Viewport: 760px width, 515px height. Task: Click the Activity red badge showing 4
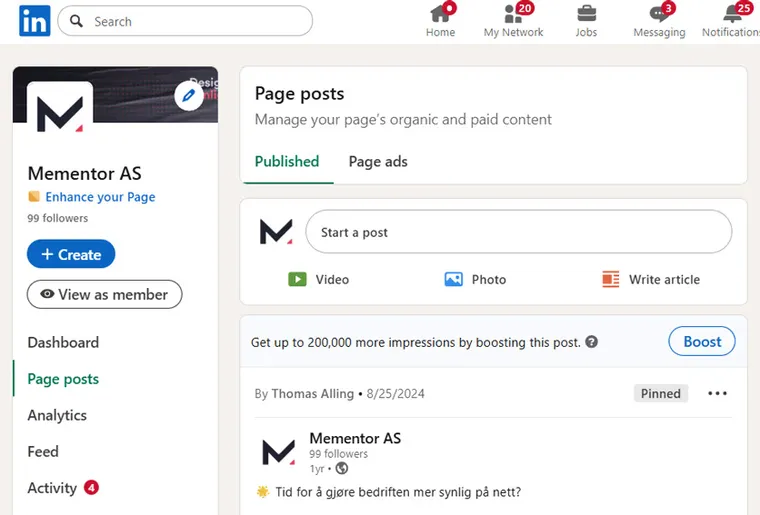(91, 487)
